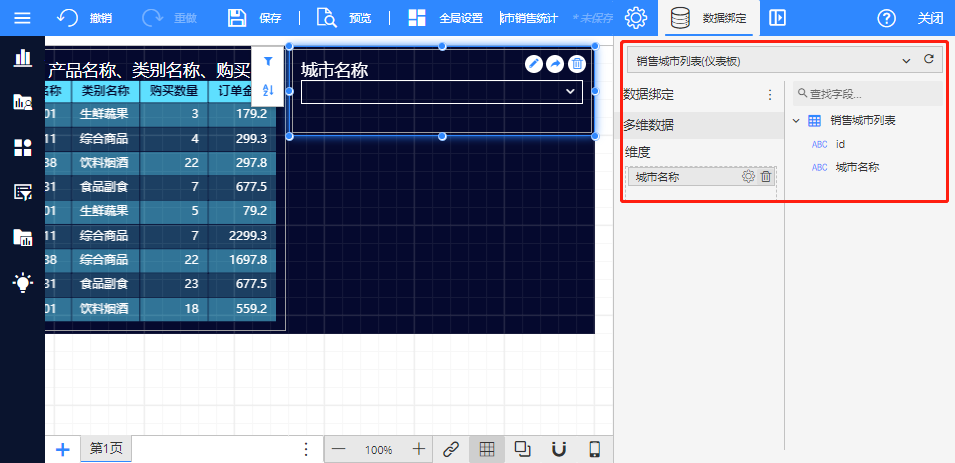Click the sort icon beside the table
955x463 pixels.
[x=268, y=90]
